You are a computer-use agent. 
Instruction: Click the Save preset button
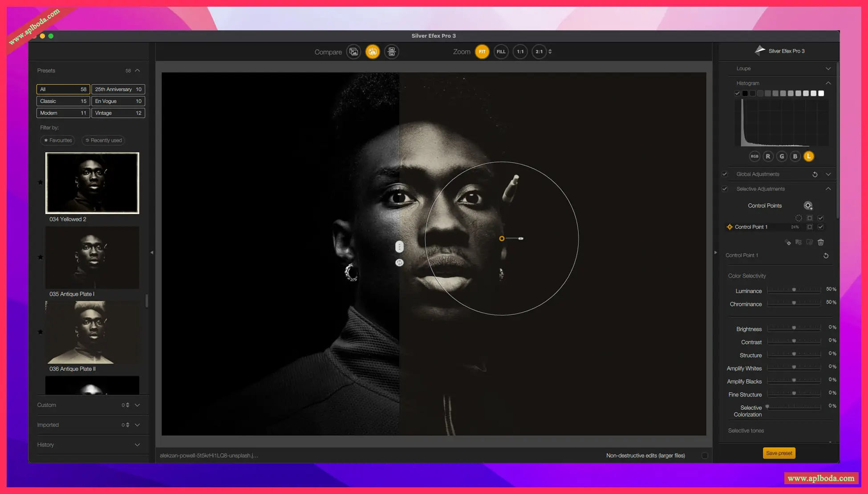click(x=779, y=453)
